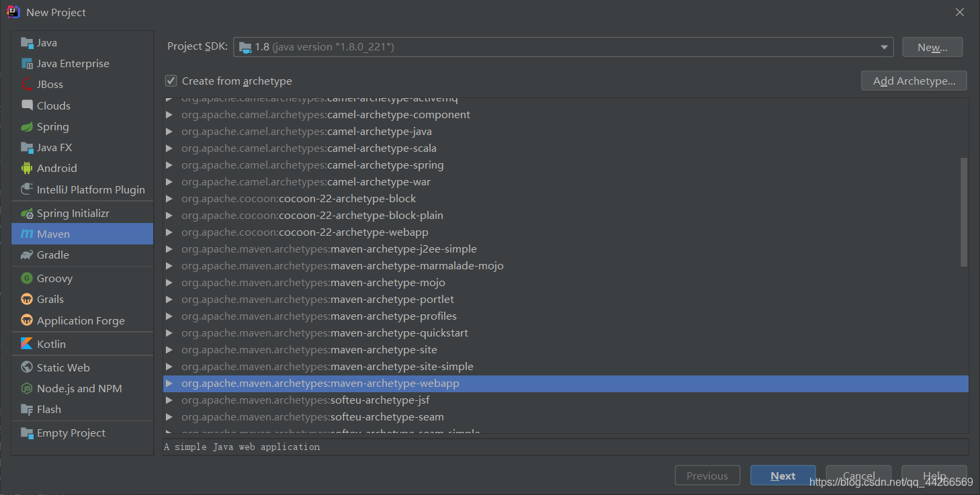Image resolution: width=980 pixels, height=495 pixels.
Task: Click the New... SDK button
Action: pyautogui.click(x=932, y=47)
